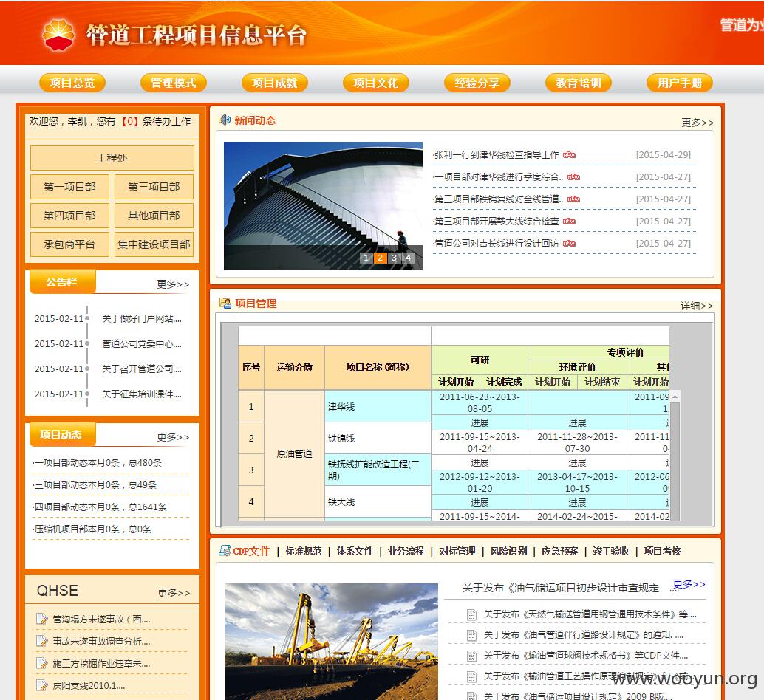
Task: Click the pipeline construction cranes photo
Action: point(331,642)
